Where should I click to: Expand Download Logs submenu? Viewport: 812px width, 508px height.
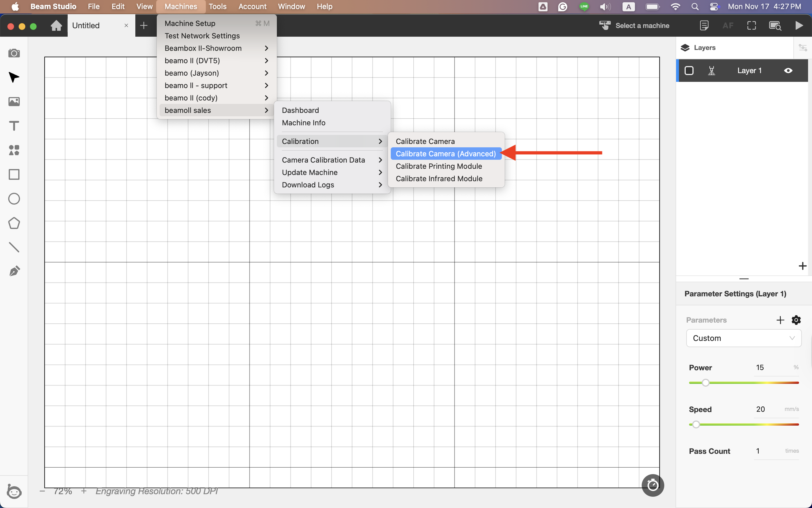click(332, 185)
